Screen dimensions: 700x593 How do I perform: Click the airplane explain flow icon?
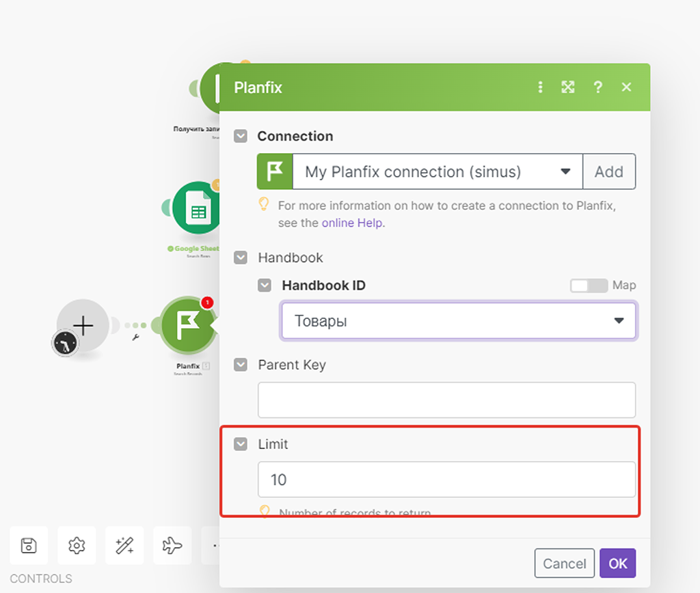pos(172,545)
